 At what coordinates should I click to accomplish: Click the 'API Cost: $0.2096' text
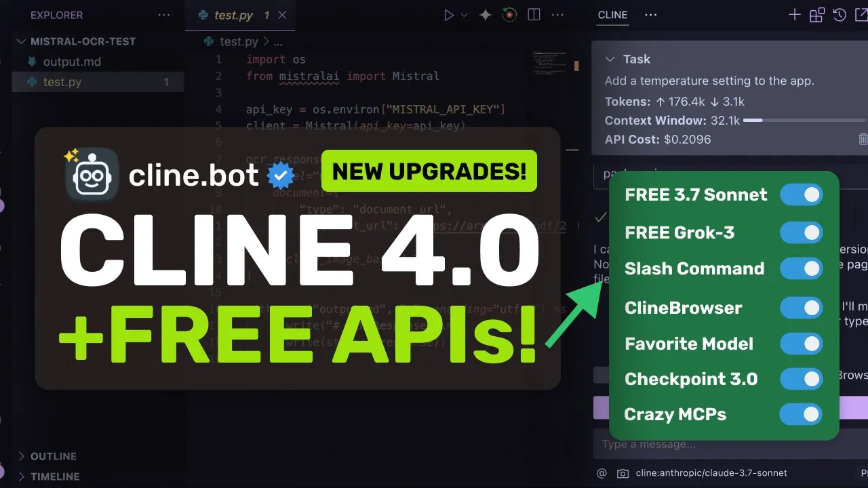tap(658, 140)
